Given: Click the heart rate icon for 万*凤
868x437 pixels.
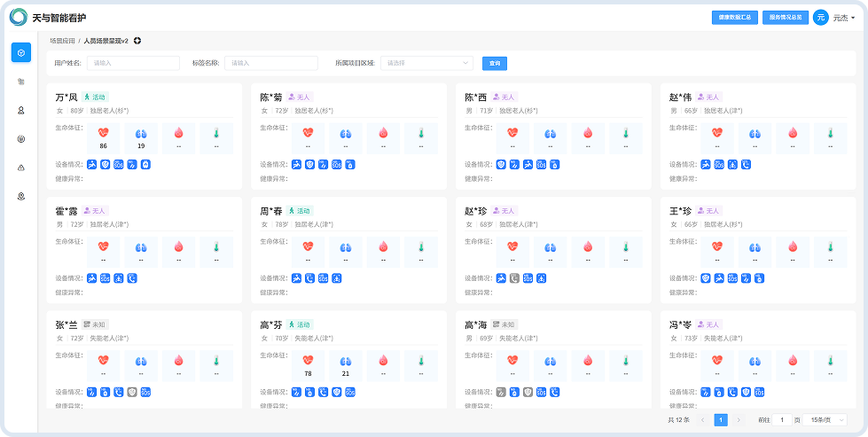Looking at the screenshot, I should click(x=103, y=133).
